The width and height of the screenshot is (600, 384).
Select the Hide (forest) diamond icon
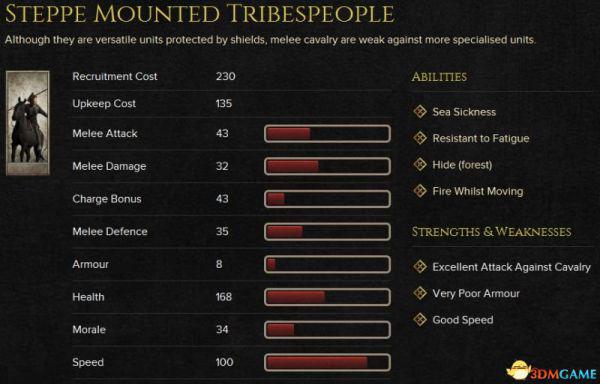(x=420, y=164)
